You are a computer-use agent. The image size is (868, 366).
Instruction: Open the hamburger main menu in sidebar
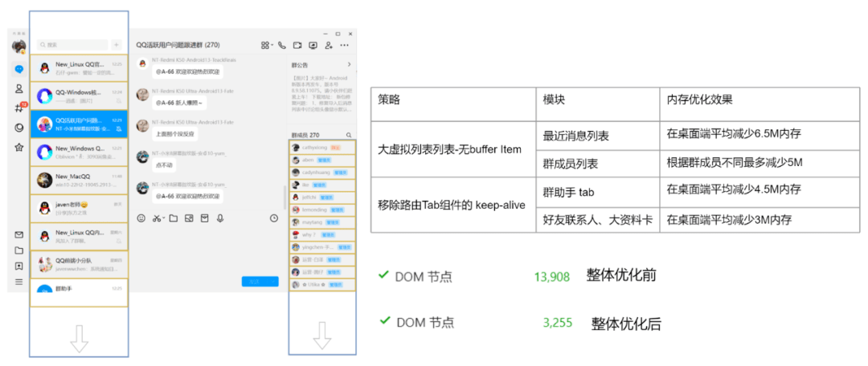pos(18,282)
